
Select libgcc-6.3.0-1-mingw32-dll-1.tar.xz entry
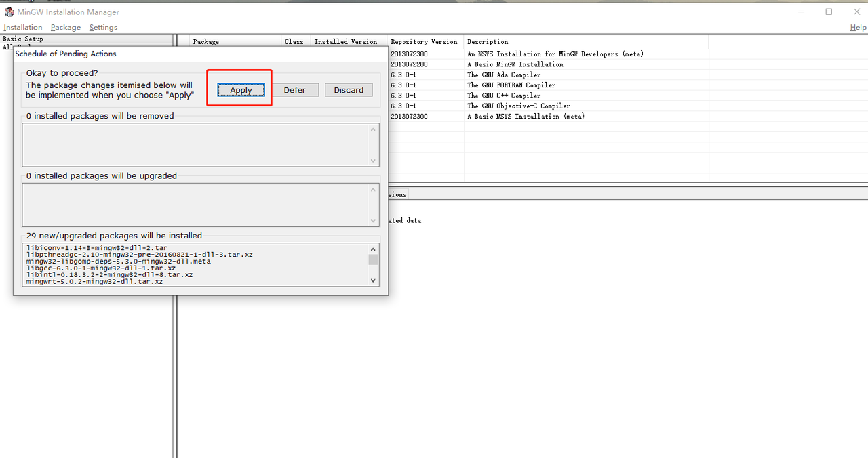click(100, 268)
